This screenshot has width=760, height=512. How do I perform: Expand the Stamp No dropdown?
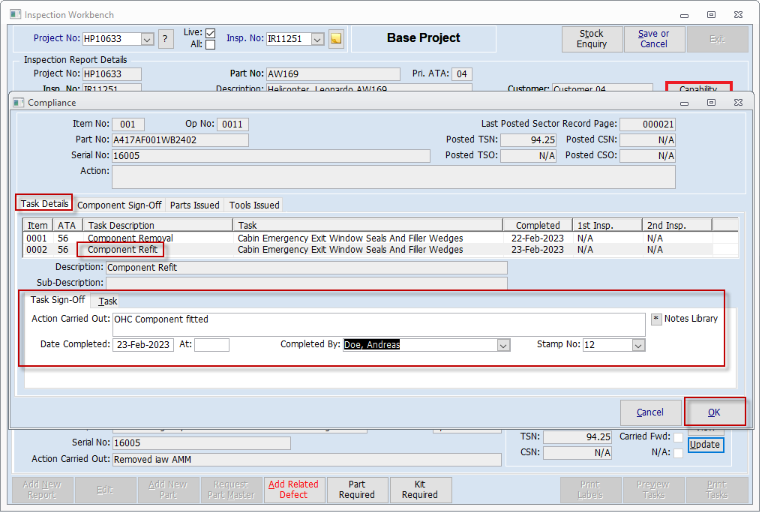point(638,345)
